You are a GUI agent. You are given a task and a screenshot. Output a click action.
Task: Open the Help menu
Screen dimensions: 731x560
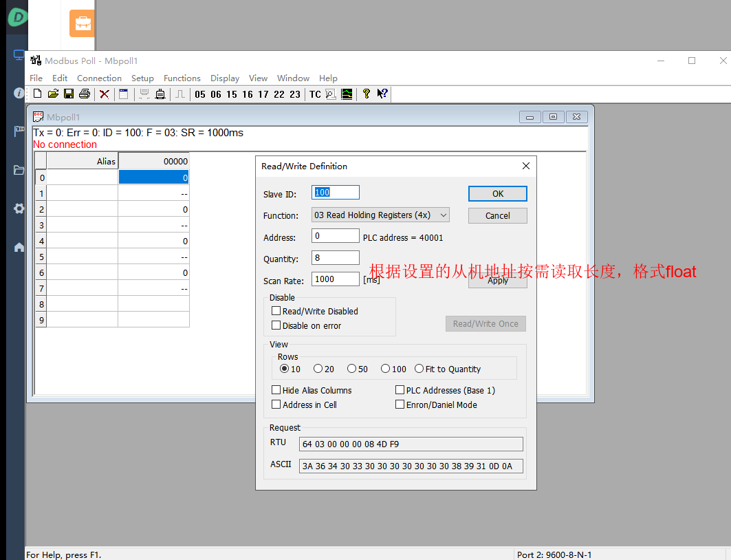(x=328, y=78)
